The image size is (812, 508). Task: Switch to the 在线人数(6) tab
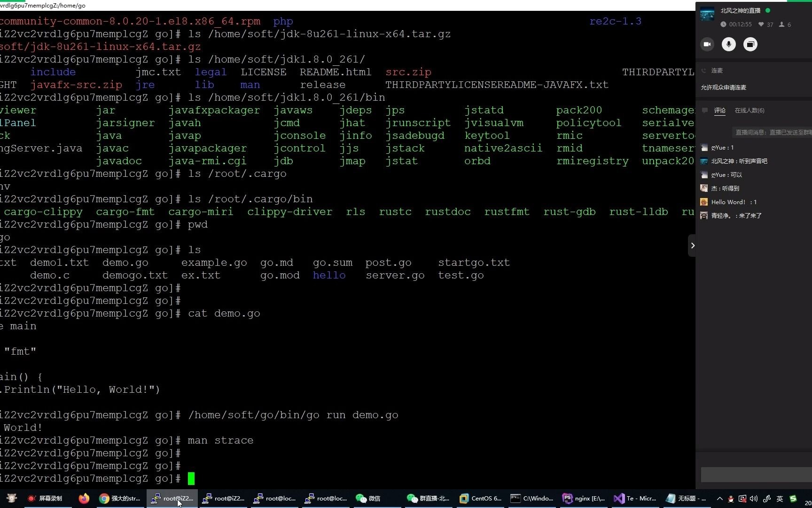pyautogui.click(x=750, y=110)
